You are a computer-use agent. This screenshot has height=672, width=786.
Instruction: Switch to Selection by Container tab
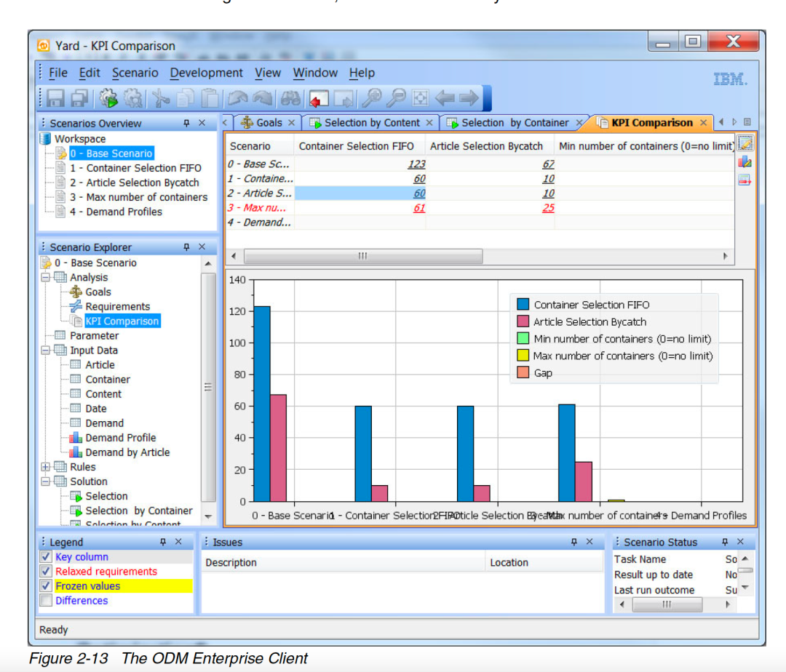point(515,123)
